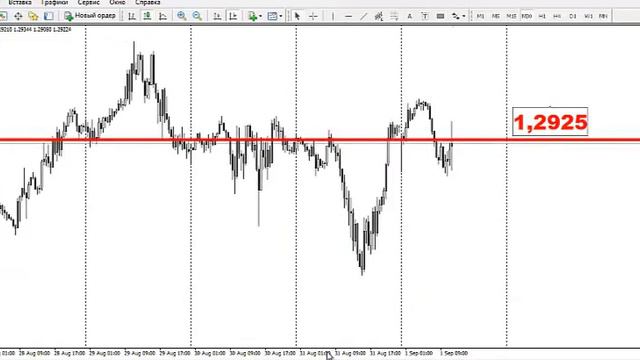Image resolution: width=640 pixels, height=360 pixels.
Task: Switch to the D1 timeframe
Action: point(573,16)
